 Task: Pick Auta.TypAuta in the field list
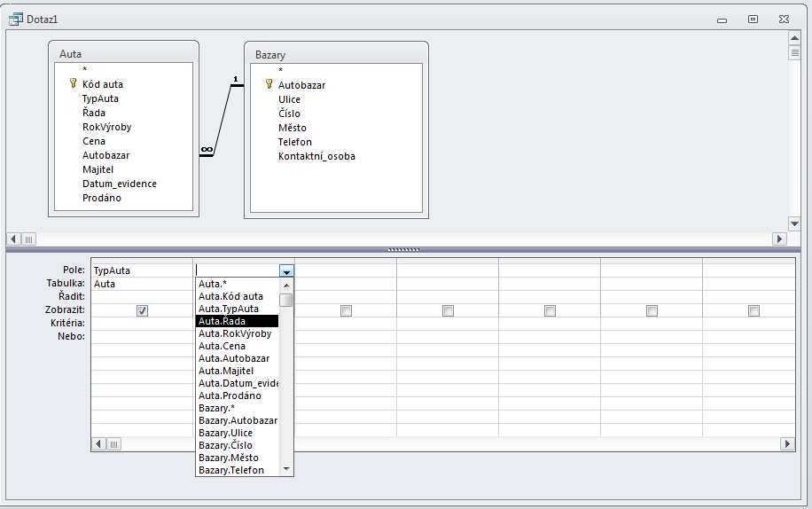click(x=238, y=309)
